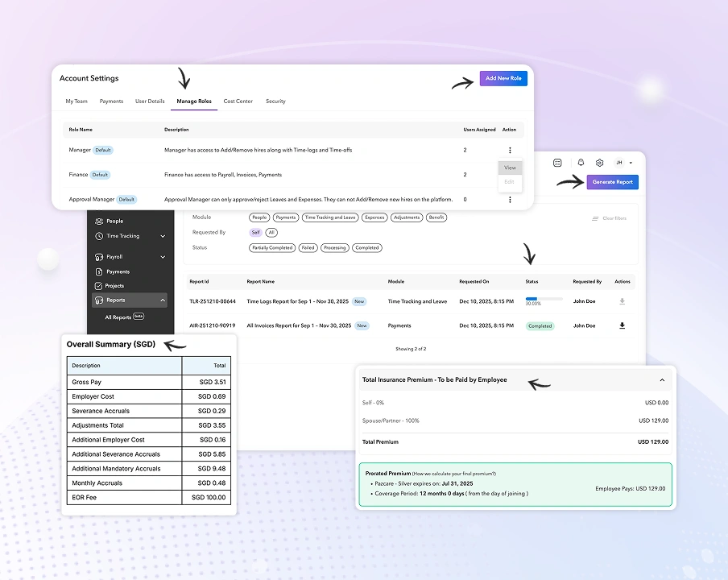The height and width of the screenshot is (580, 728).
Task: Click the Status column header
Action: coord(532,282)
